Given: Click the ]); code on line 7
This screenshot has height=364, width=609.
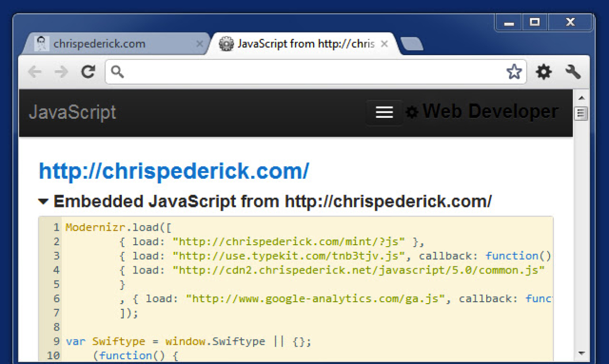Looking at the screenshot, I should [x=129, y=313].
